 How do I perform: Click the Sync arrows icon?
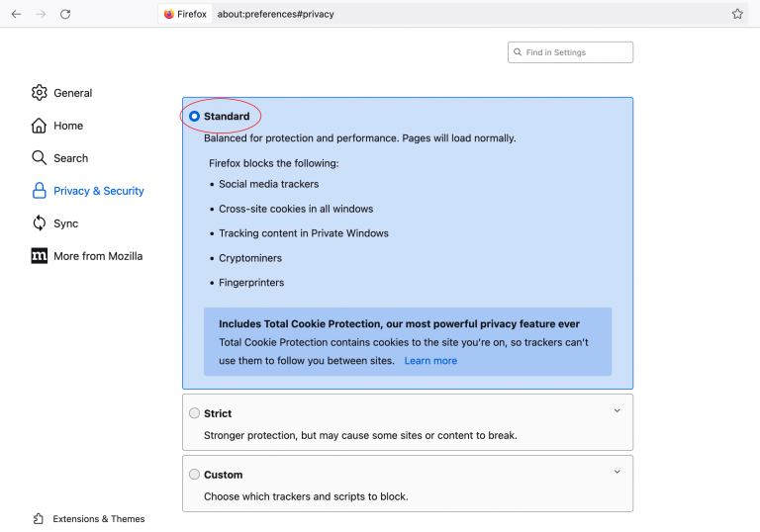click(40, 223)
